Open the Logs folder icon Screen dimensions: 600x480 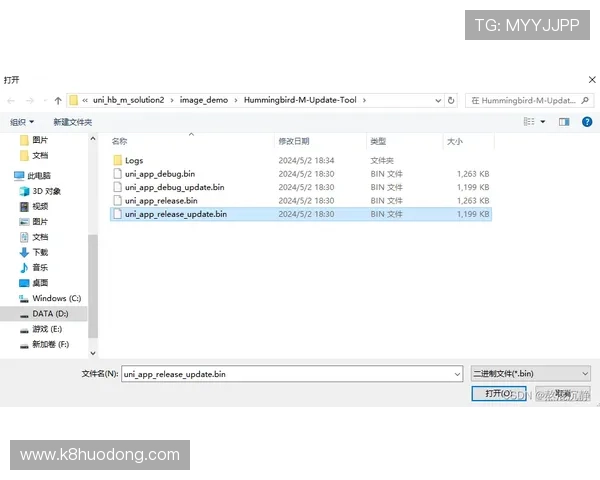(116, 160)
